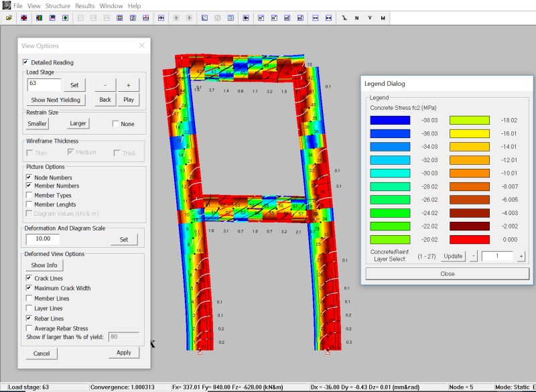Click the m- member toolbar icon

[x=300, y=18]
